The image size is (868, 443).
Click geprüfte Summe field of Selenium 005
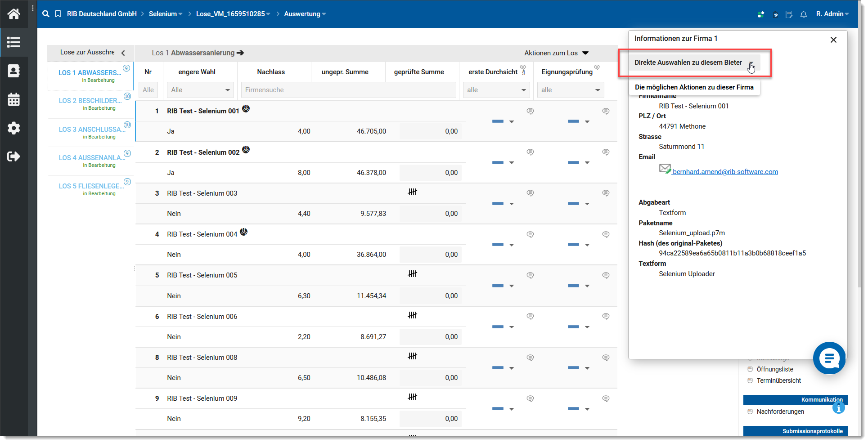430,296
